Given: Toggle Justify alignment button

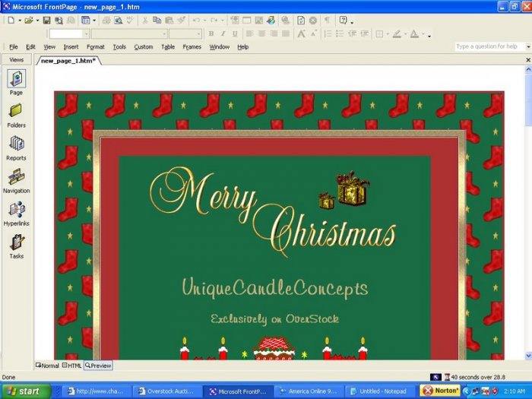Looking at the screenshot, I should coord(286,33).
